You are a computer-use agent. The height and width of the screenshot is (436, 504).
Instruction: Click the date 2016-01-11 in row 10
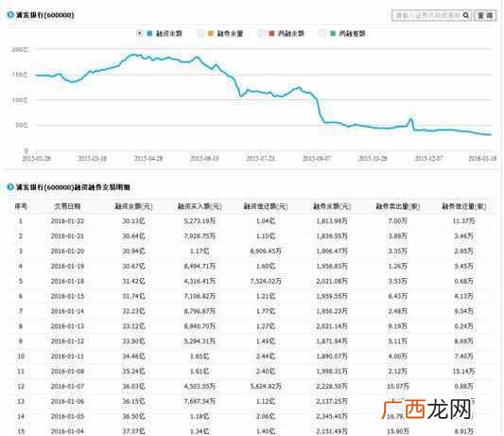click(x=67, y=357)
